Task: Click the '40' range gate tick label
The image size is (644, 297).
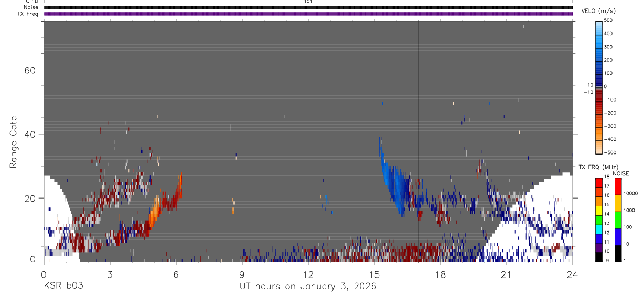Action: pos(29,134)
